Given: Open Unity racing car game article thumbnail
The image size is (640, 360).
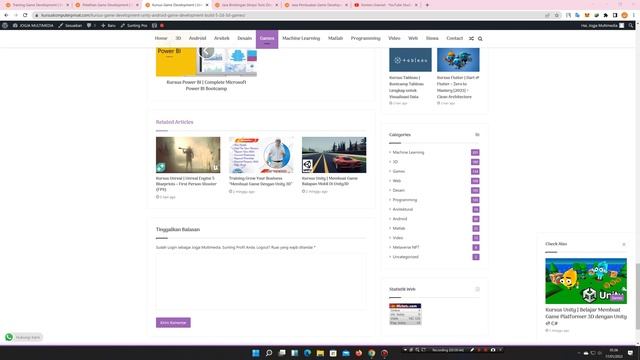Looking at the screenshot, I should pyautogui.click(x=334, y=155).
